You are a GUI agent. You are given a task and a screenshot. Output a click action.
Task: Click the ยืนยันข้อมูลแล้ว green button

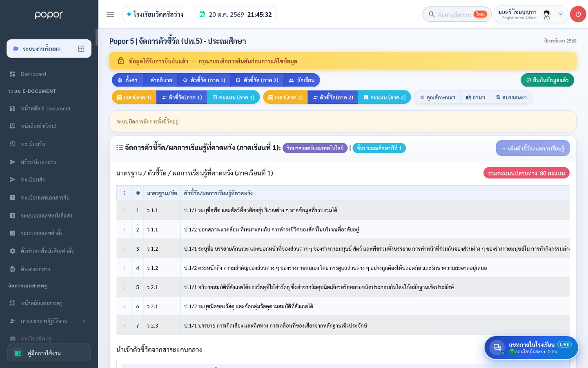point(547,80)
